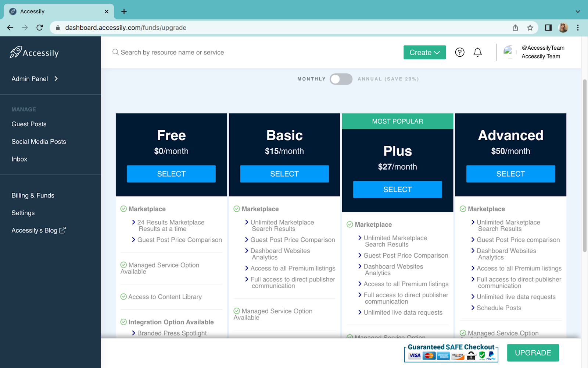This screenshot has width=588, height=368.
Task: Bookmark this page with star icon
Action: 530,28
